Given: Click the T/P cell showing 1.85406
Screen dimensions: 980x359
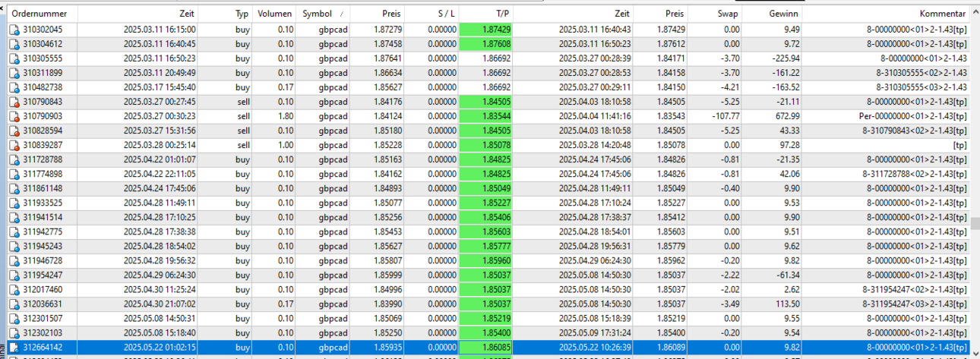Looking at the screenshot, I should (486, 217).
